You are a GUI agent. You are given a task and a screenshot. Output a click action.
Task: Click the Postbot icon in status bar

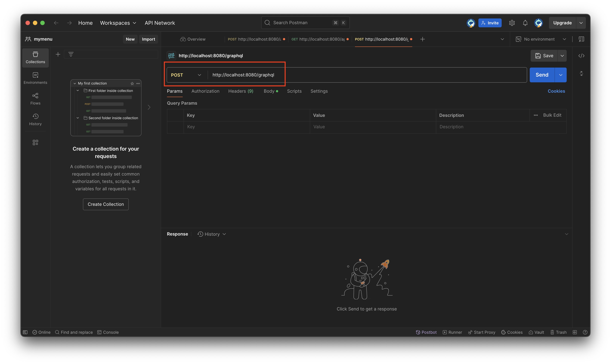tap(426, 332)
